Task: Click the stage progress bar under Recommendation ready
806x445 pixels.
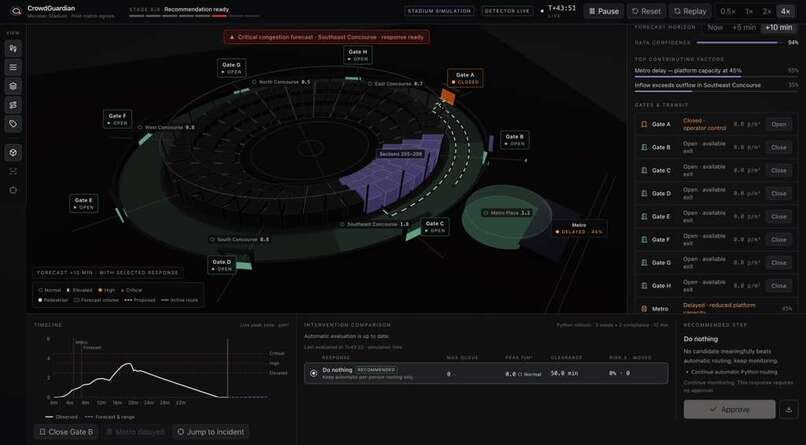Action: pos(194,16)
